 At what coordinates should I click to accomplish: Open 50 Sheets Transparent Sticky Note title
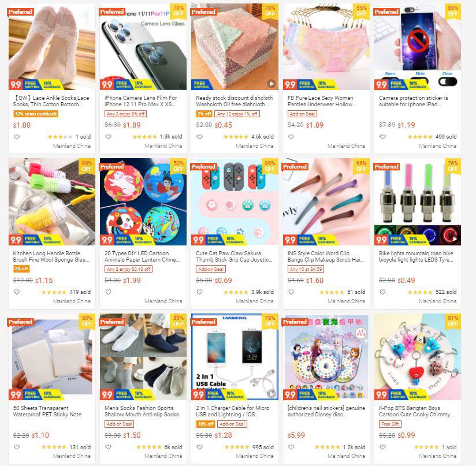[x=47, y=411]
